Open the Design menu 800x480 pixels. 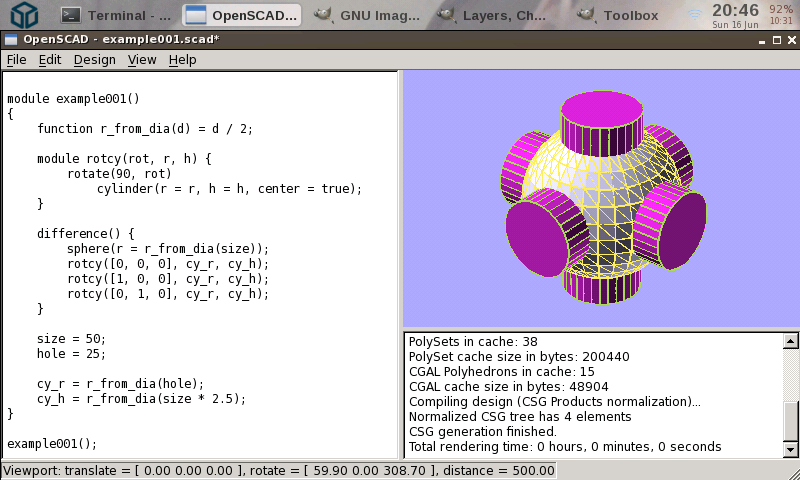(x=94, y=59)
